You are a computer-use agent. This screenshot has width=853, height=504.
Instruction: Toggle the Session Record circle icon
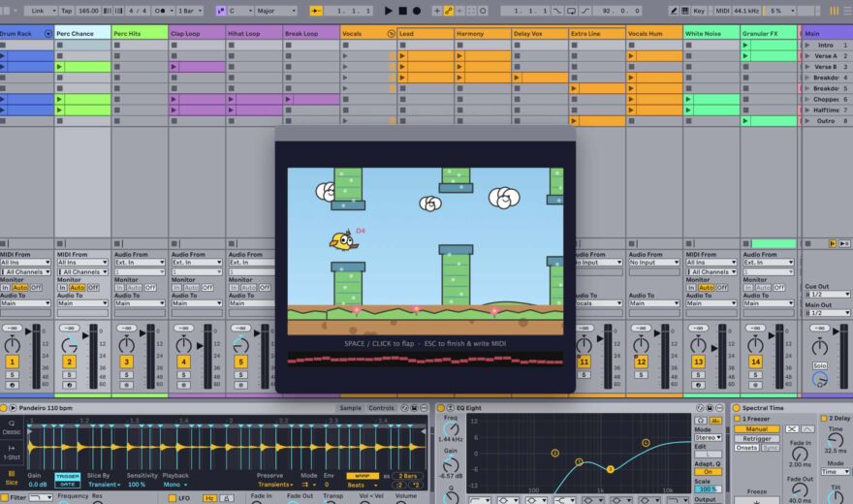pyautogui.click(x=483, y=11)
